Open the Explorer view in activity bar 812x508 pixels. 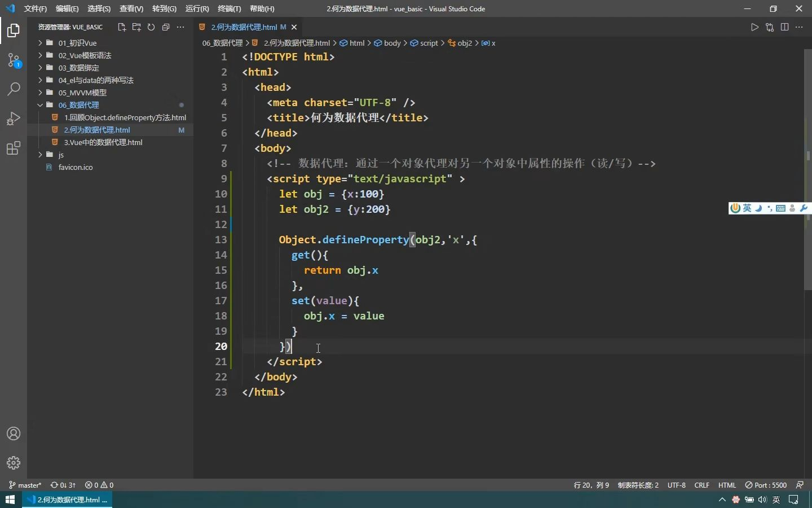pos(14,30)
